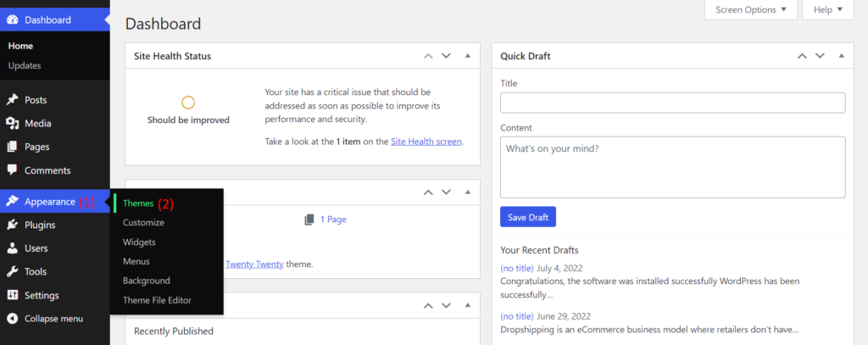
Task: Move the 1 Page panel up
Action: (x=428, y=192)
